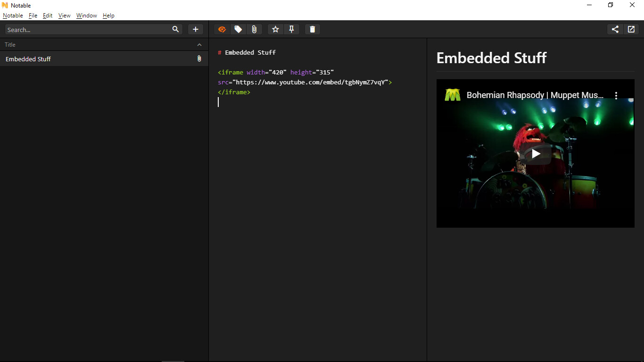Open attachments with paperclip toolbar icon

[x=254, y=29]
